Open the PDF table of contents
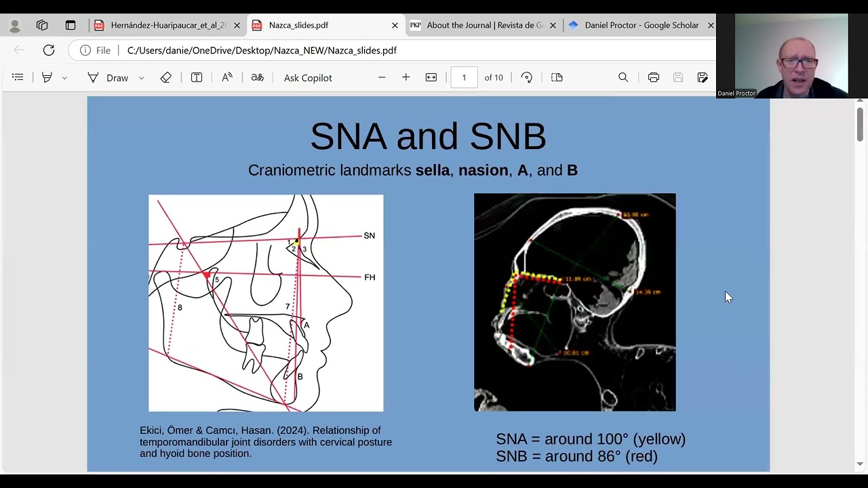This screenshot has height=488, width=868. click(18, 77)
